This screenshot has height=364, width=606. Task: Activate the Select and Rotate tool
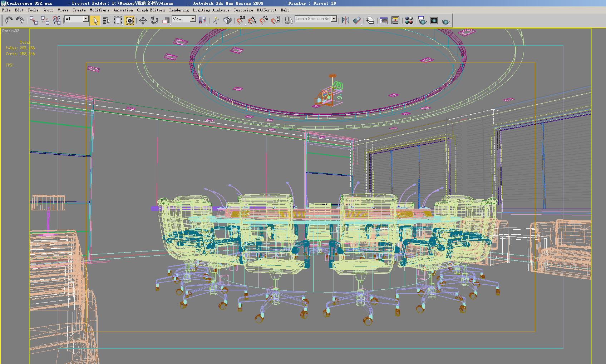point(154,20)
